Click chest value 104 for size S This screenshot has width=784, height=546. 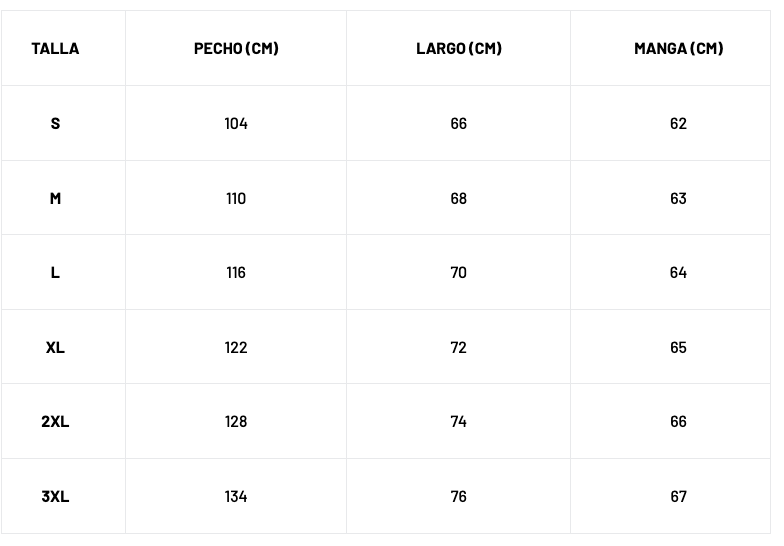coord(236,123)
